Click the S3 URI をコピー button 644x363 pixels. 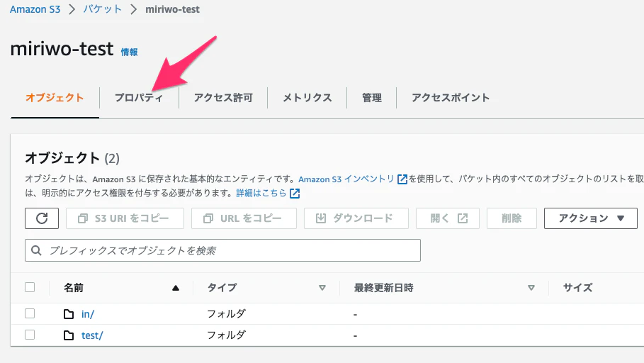point(125,218)
